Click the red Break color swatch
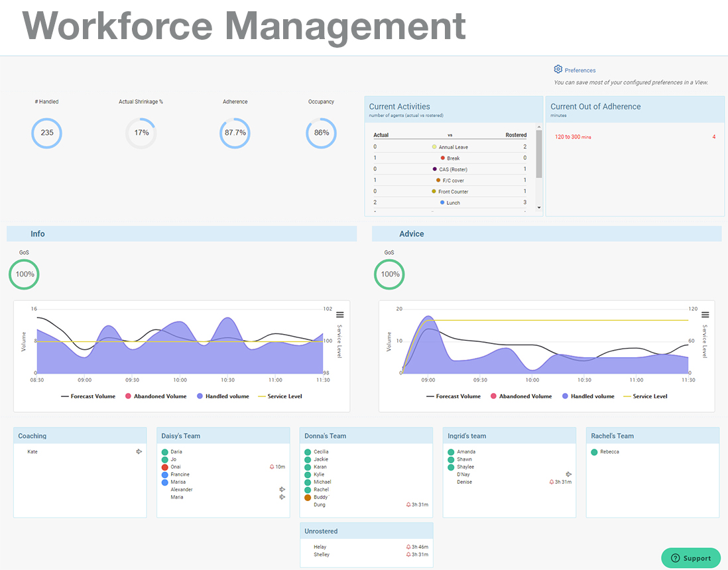728x570 pixels. click(x=442, y=158)
